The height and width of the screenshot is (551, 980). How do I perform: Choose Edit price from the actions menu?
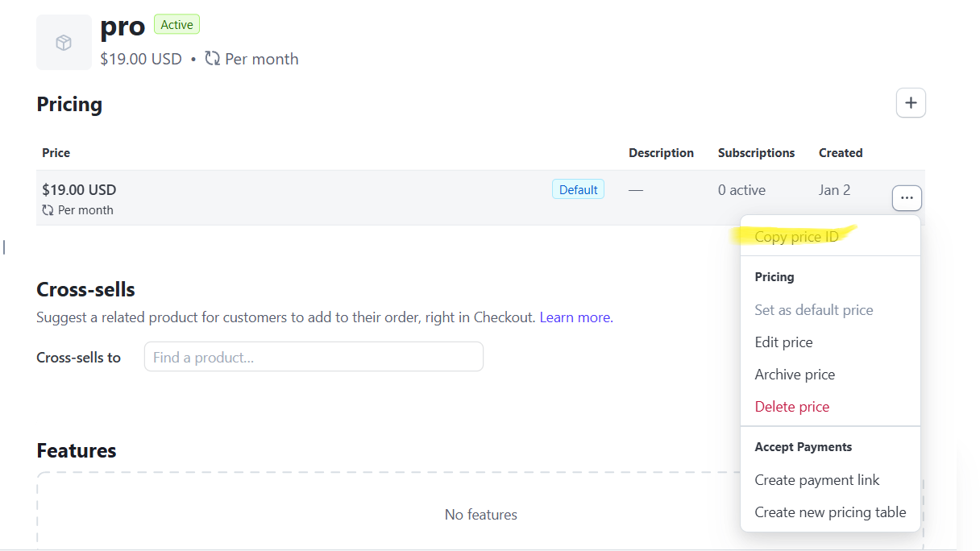click(x=783, y=342)
